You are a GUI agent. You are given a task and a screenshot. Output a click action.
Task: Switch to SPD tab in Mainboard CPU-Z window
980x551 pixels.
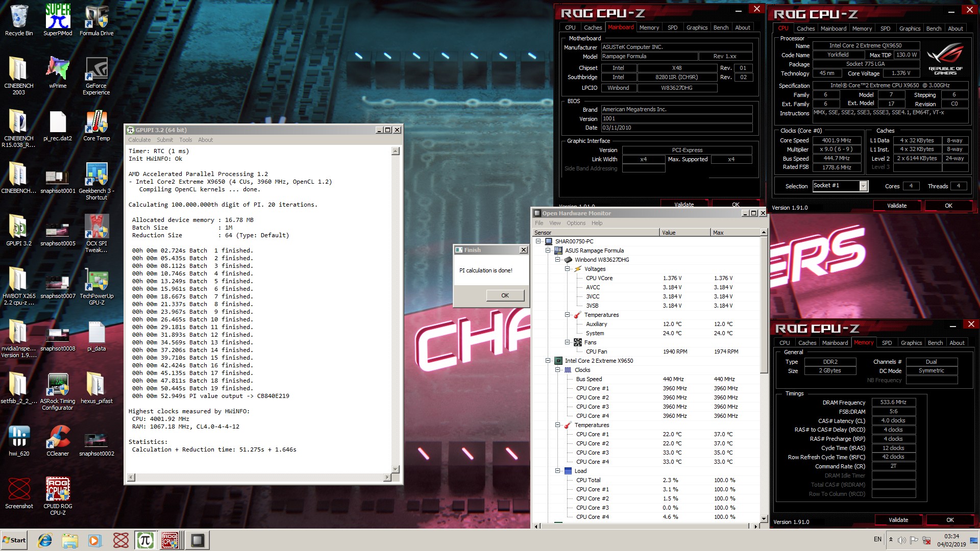tap(672, 28)
